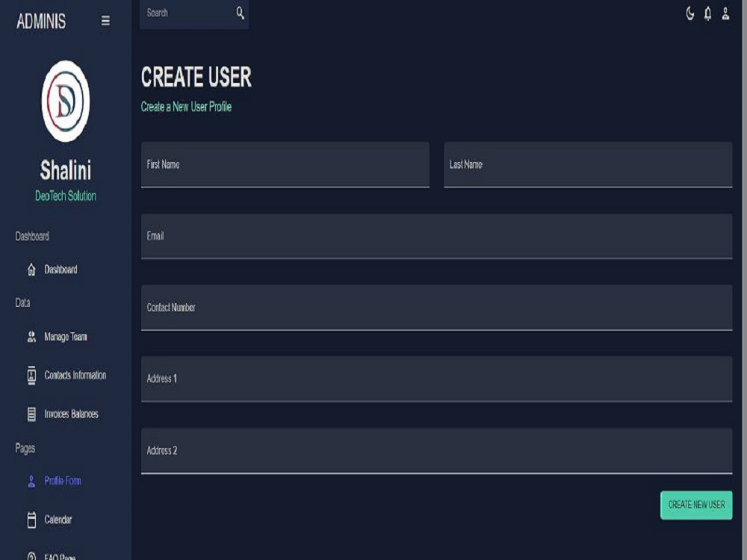Toggle the sidebar with the hamburger icon
The height and width of the screenshot is (560, 747).
[x=106, y=21]
